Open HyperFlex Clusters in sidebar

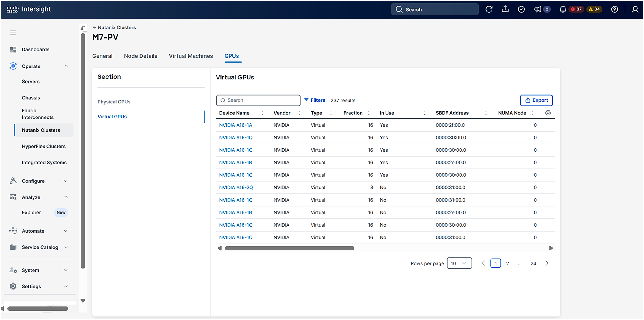click(x=44, y=146)
